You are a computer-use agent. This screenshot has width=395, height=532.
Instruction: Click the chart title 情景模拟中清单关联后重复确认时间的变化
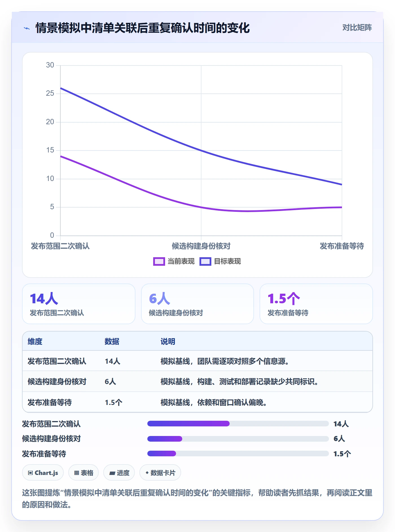tap(142, 28)
